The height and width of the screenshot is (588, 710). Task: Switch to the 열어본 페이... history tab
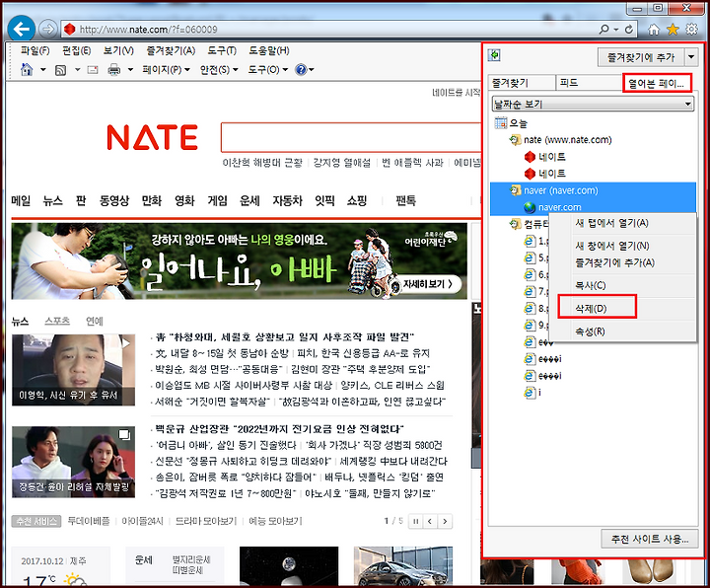point(657,83)
